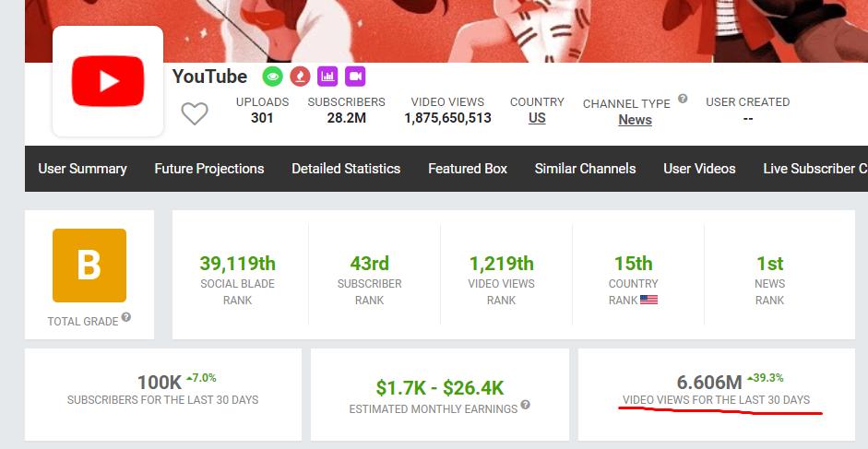
Task: Click the green eye badge icon
Action: point(272,77)
